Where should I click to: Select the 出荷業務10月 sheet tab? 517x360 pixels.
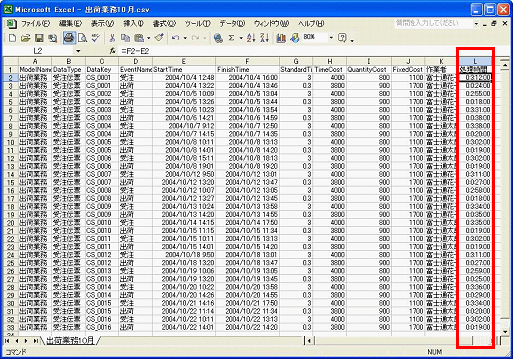coord(70,341)
